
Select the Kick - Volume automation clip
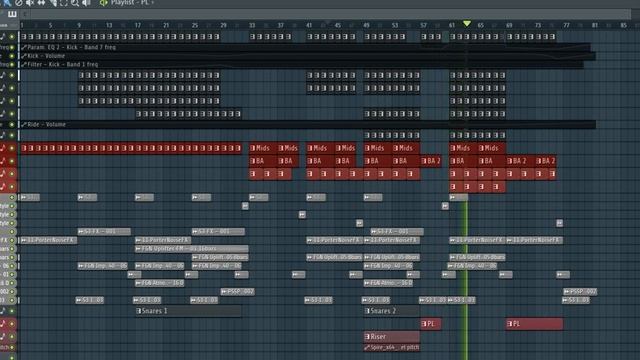coord(308,56)
